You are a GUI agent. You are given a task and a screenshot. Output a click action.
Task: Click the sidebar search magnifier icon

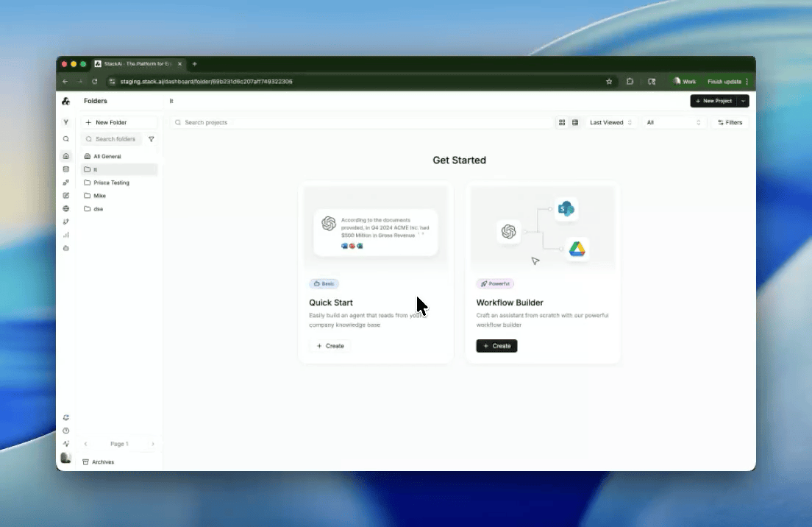[x=65, y=139]
